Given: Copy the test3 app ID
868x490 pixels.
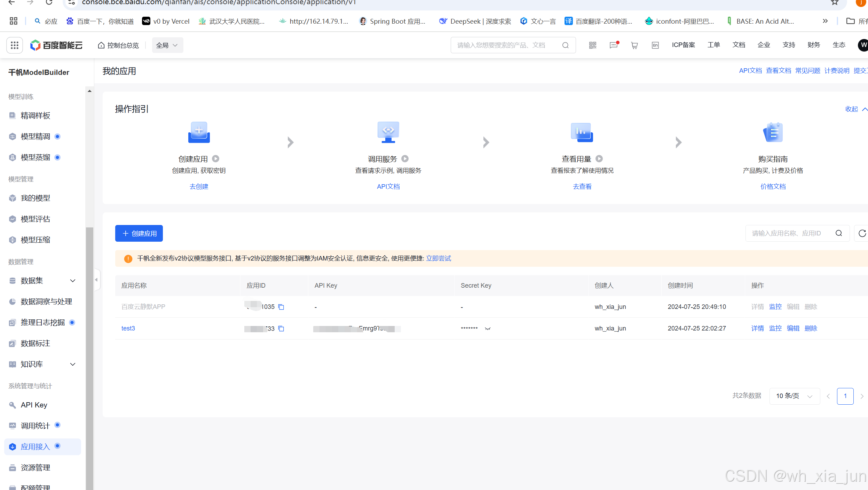Looking at the screenshot, I should [x=281, y=328].
